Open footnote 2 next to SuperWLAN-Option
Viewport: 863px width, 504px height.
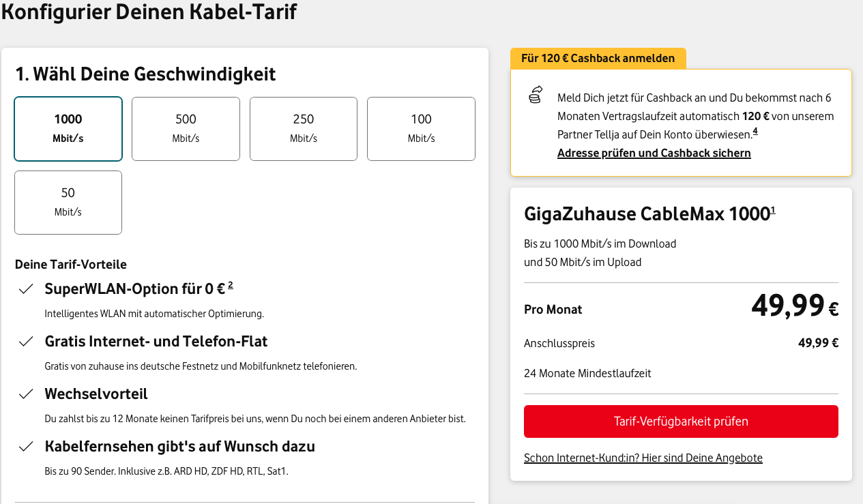(x=231, y=285)
